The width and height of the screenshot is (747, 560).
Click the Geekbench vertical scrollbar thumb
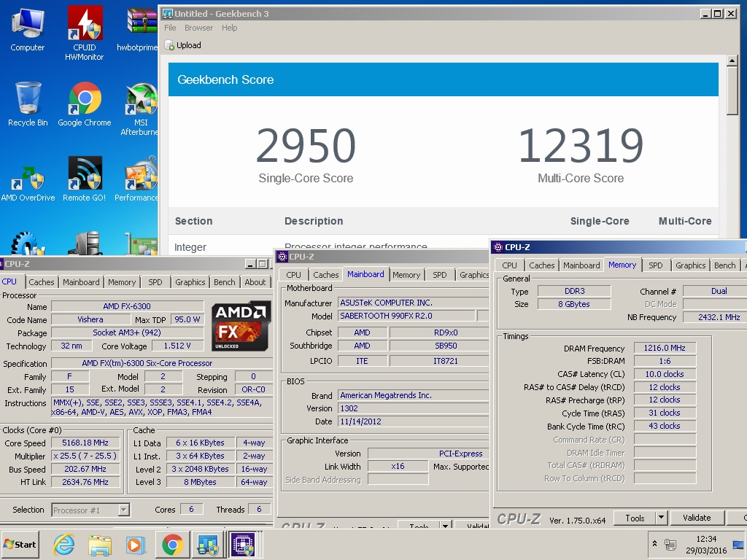732,90
